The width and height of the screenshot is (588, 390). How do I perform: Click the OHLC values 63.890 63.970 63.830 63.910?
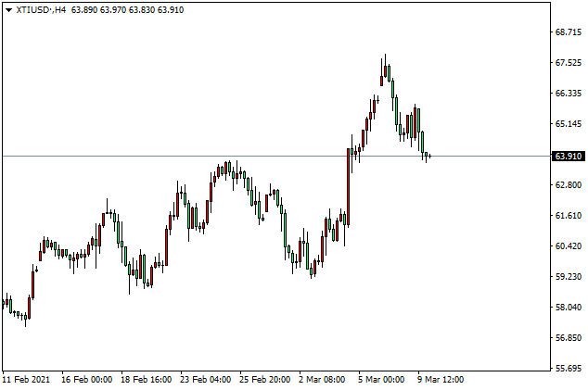(x=127, y=10)
